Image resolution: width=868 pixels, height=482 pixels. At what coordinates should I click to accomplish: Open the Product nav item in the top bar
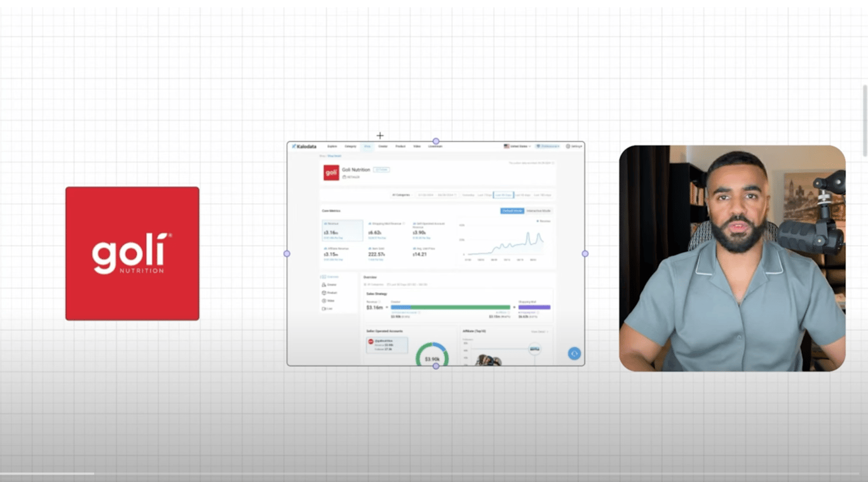[x=400, y=146]
